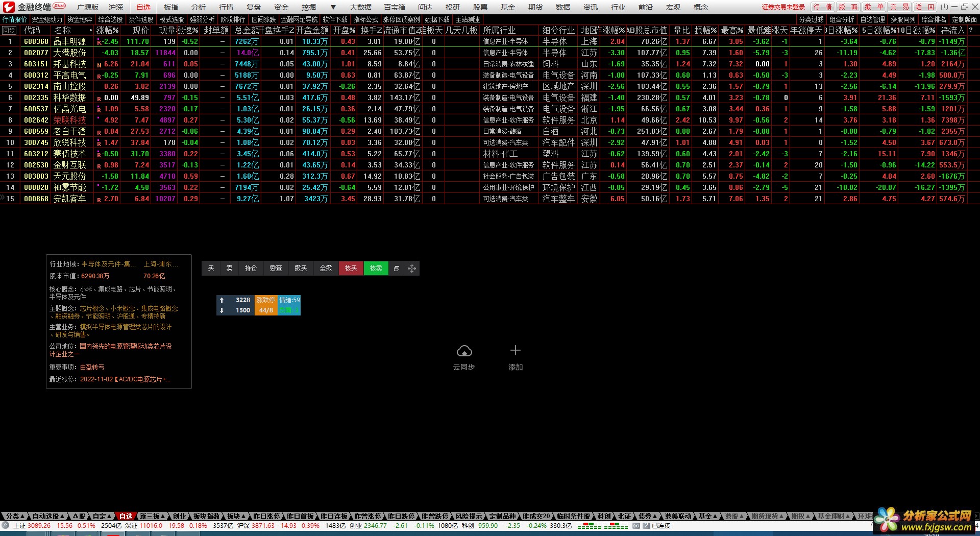Viewport: 980px width, 536px height.
Task: Open the 宏观 menu
Action: (673, 7)
